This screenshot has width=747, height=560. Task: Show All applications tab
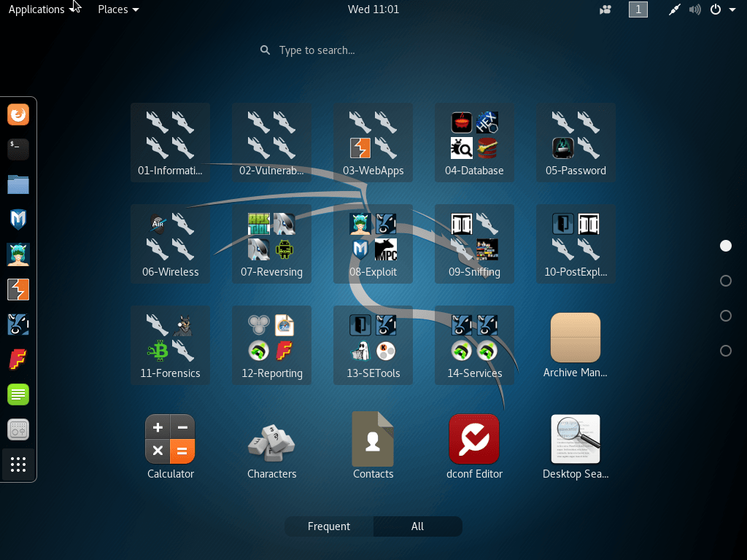click(x=417, y=526)
